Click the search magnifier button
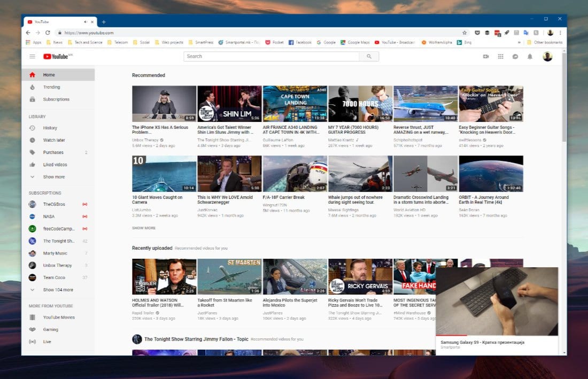Image resolution: width=588 pixels, height=379 pixels. click(x=369, y=57)
